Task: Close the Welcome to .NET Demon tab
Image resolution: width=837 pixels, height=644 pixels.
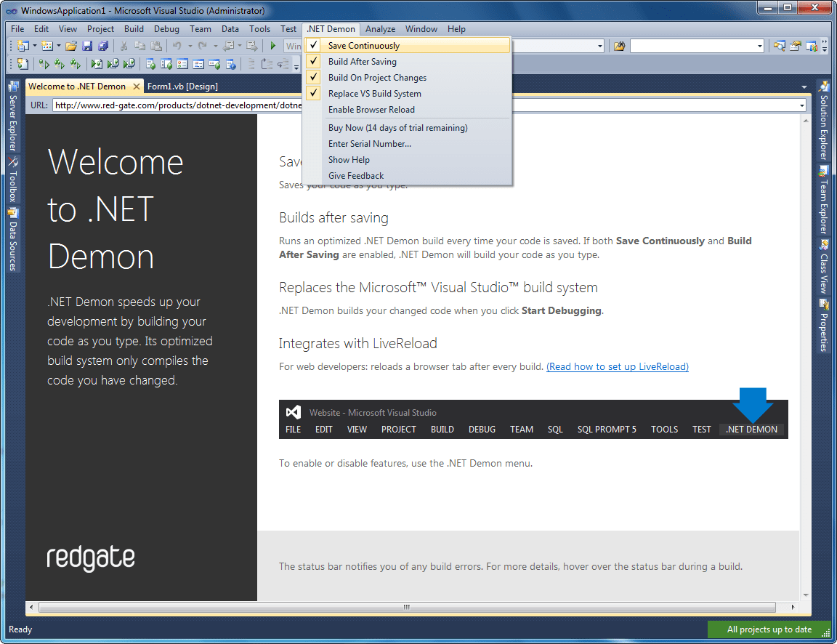Action: pos(137,86)
